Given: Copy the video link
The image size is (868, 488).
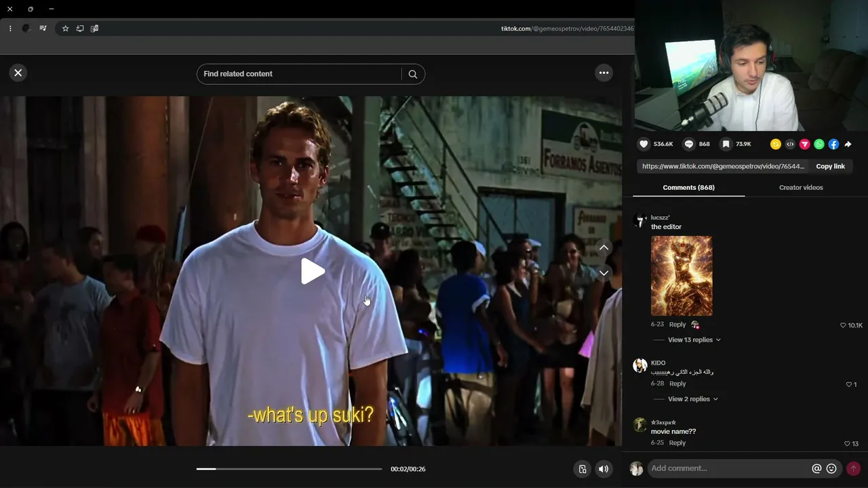Looking at the screenshot, I should coord(830,166).
